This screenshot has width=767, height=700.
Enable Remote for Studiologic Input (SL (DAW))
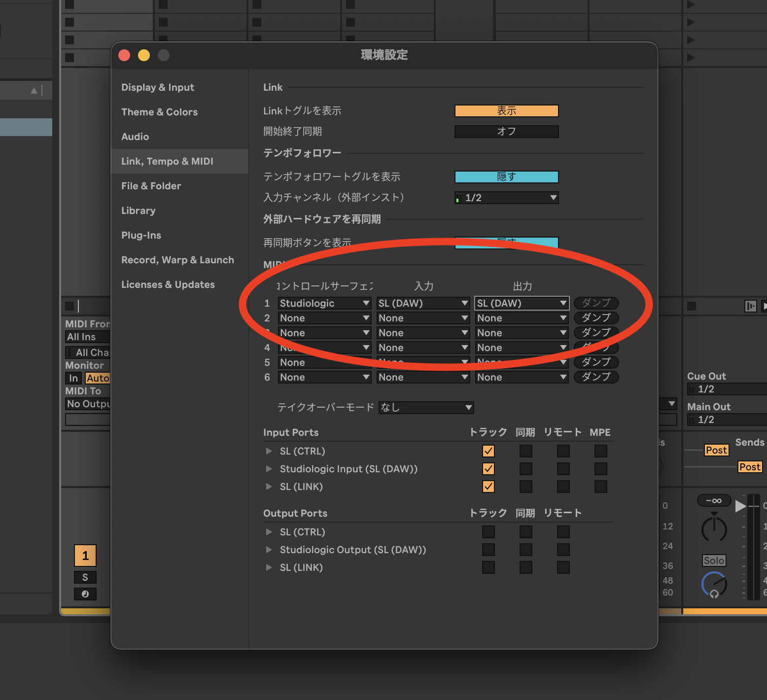pos(563,469)
